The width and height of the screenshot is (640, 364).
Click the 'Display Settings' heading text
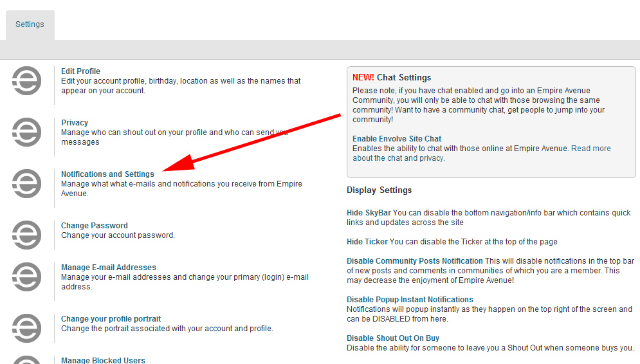pyautogui.click(x=379, y=190)
